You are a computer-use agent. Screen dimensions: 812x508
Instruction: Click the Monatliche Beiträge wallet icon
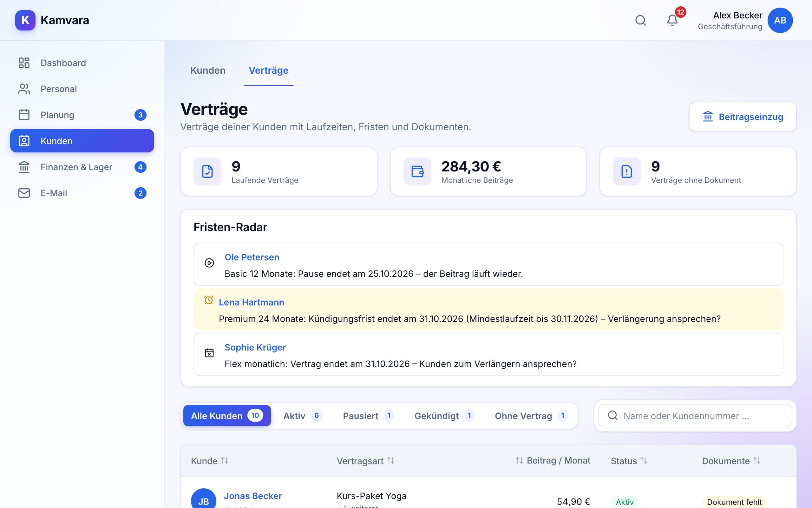(417, 171)
